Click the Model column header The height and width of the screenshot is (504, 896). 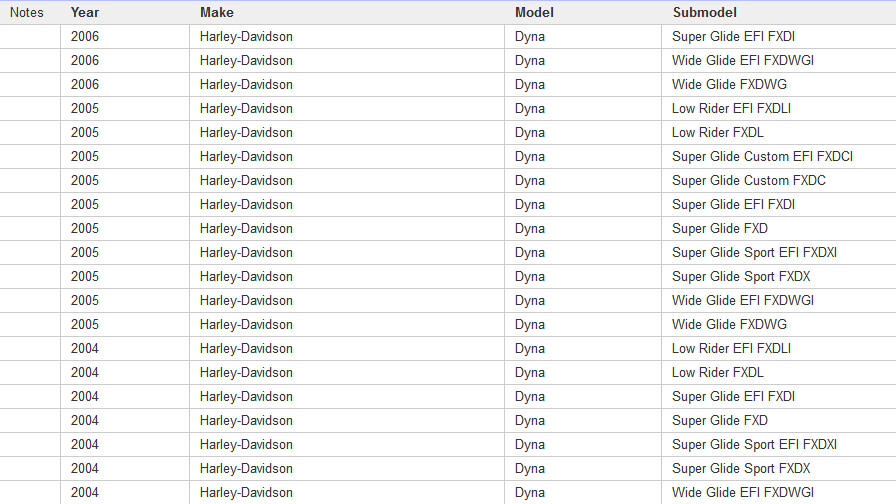tap(534, 13)
